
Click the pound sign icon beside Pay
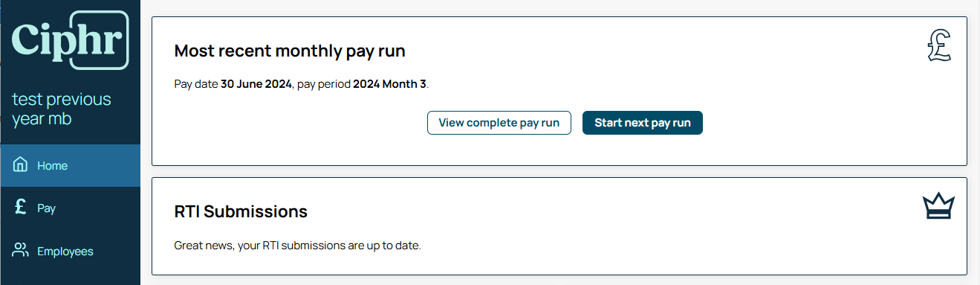pos(21,208)
